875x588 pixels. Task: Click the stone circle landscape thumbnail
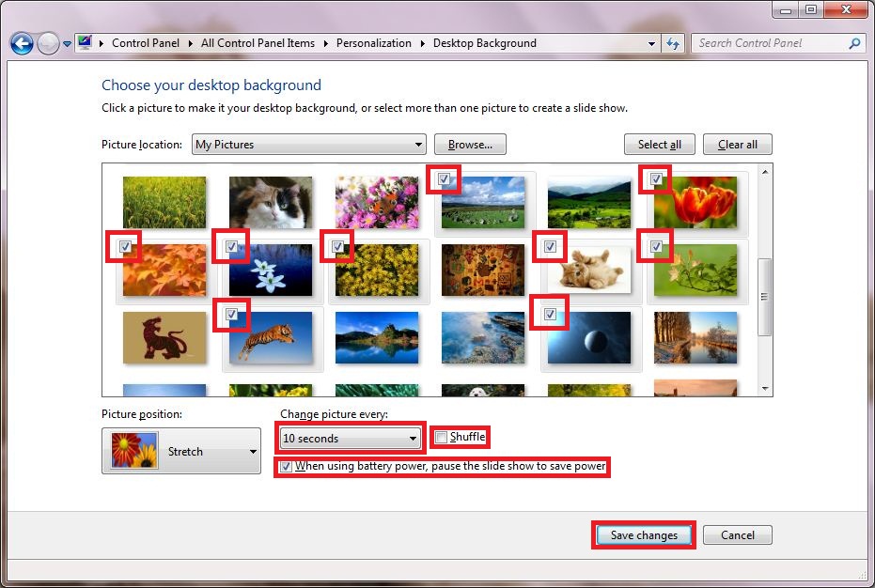pyautogui.click(x=483, y=203)
